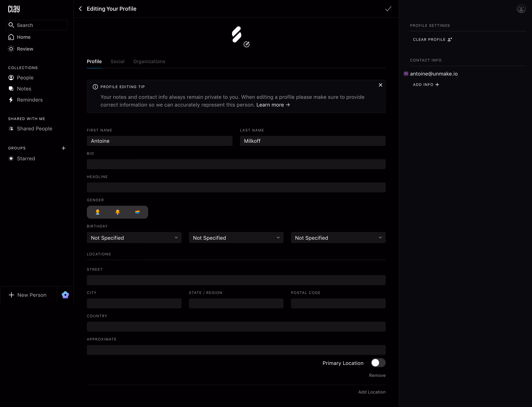Edit the profile picture pencil icon
Screen dimensions: 532x407
pyautogui.click(x=246, y=44)
